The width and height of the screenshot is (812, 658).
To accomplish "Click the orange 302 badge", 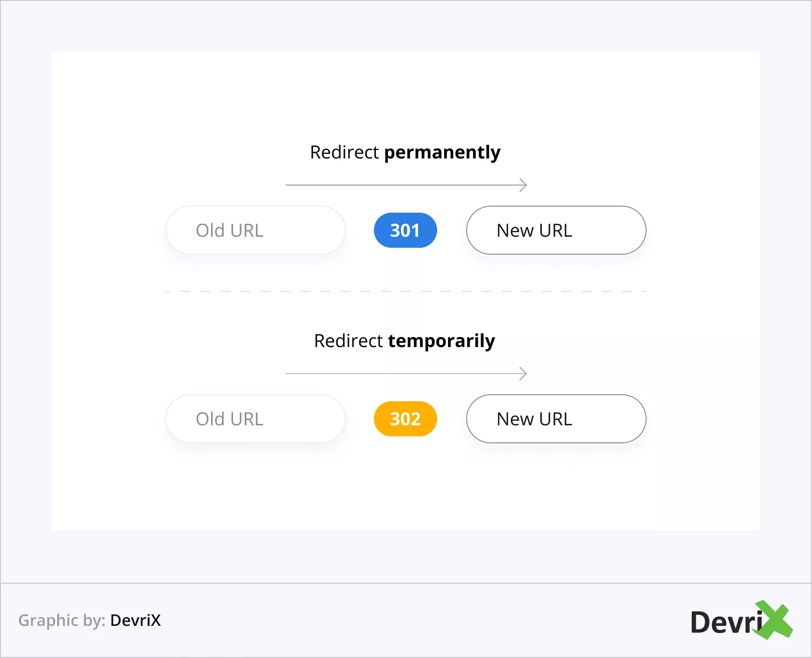I will point(405,419).
